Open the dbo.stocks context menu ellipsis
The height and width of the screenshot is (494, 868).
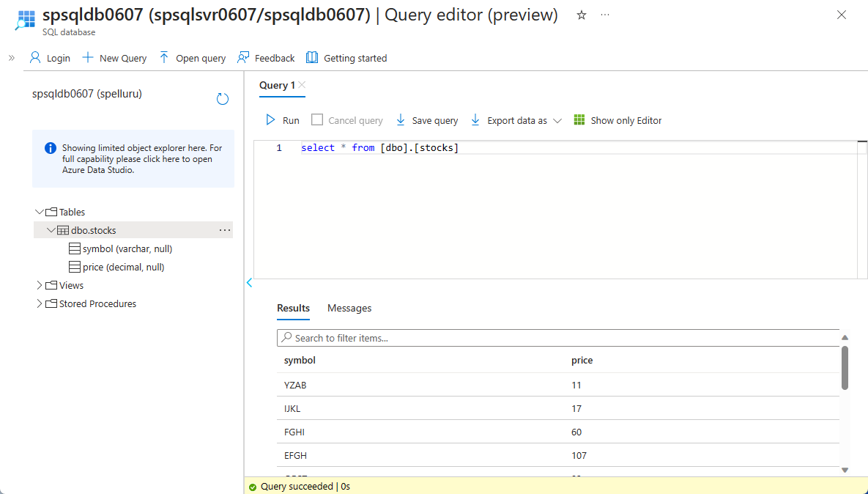click(x=224, y=229)
